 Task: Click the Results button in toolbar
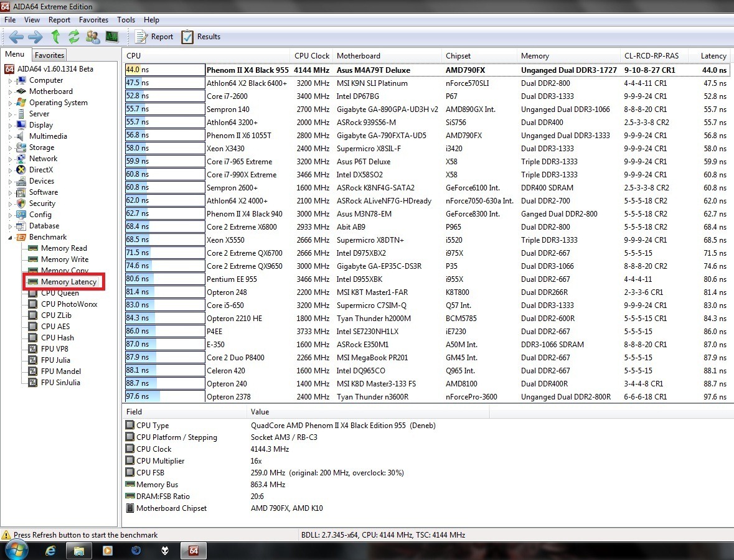tap(201, 37)
